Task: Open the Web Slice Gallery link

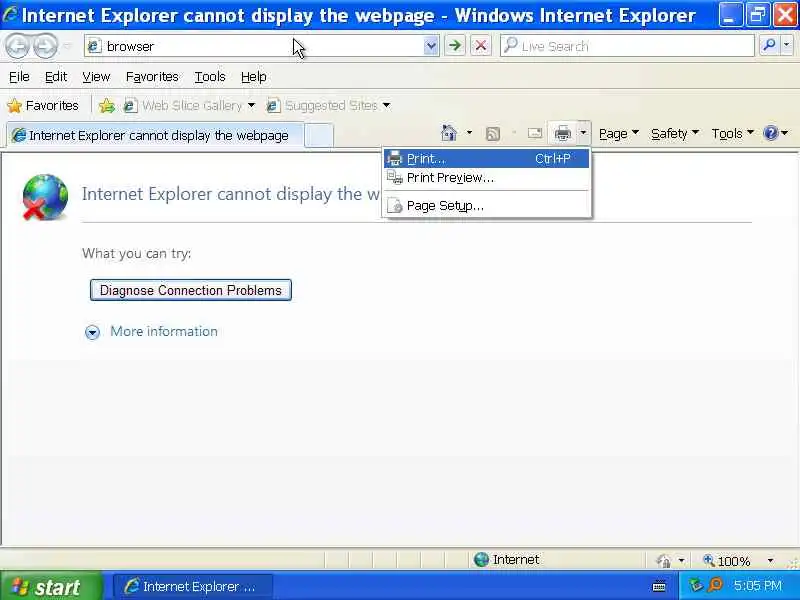Action: (185, 106)
